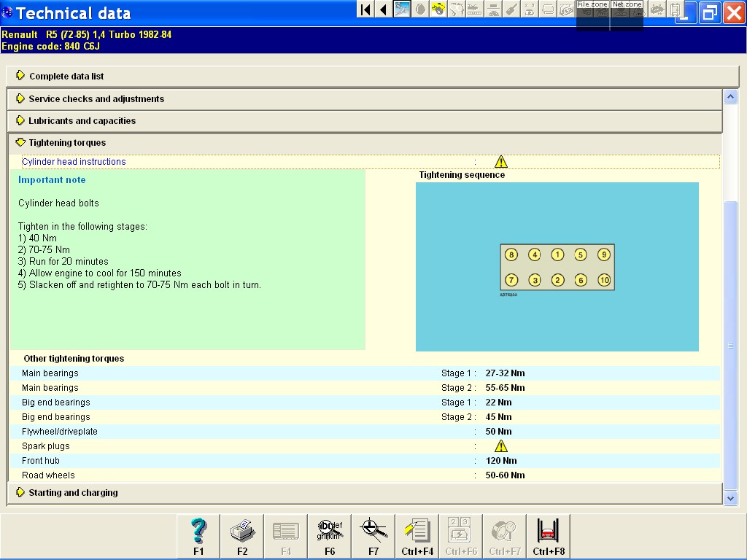Click the Renault R5 1,4 Turbo vehicle title
Image resolution: width=747 pixels, height=560 pixels.
[87, 34]
